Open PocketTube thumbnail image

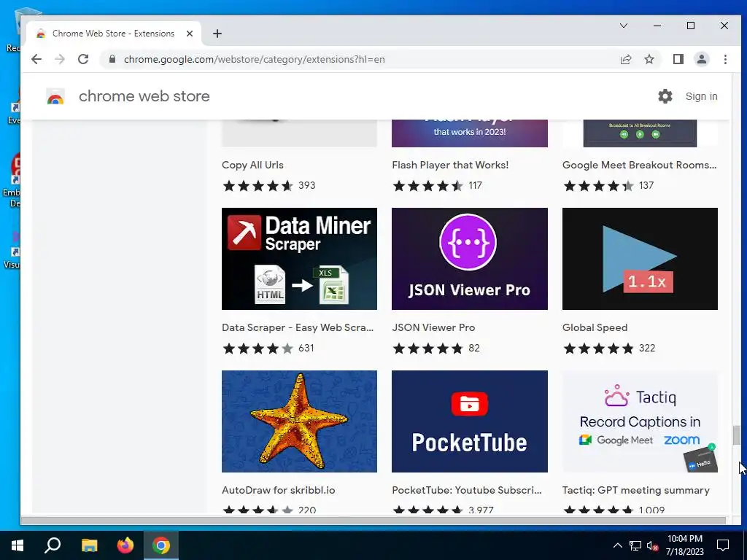[469, 421]
